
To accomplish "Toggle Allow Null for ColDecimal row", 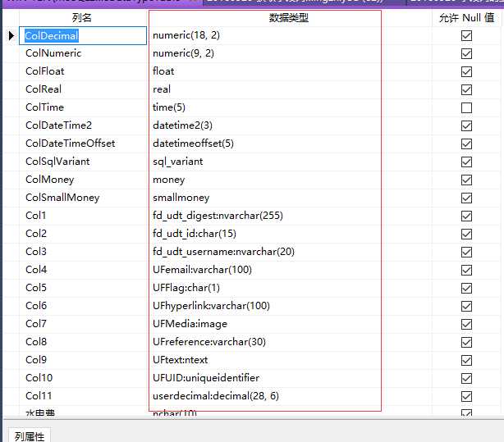I will (x=466, y=35).
